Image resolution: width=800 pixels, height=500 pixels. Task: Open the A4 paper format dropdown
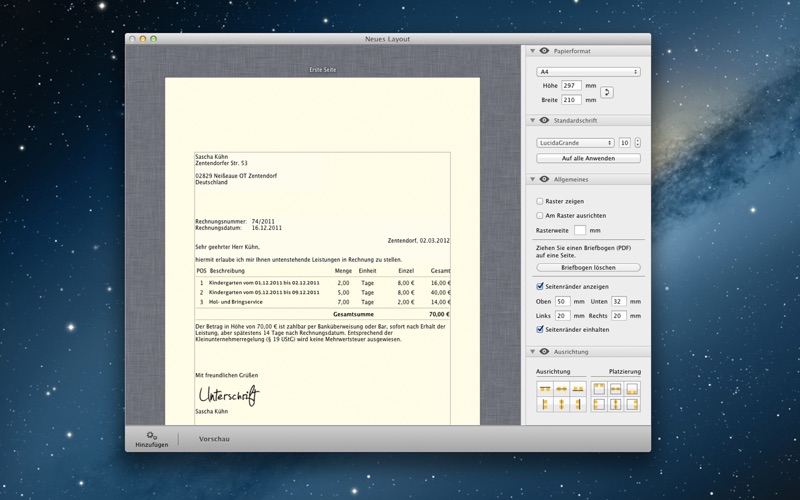click(588, 72)
